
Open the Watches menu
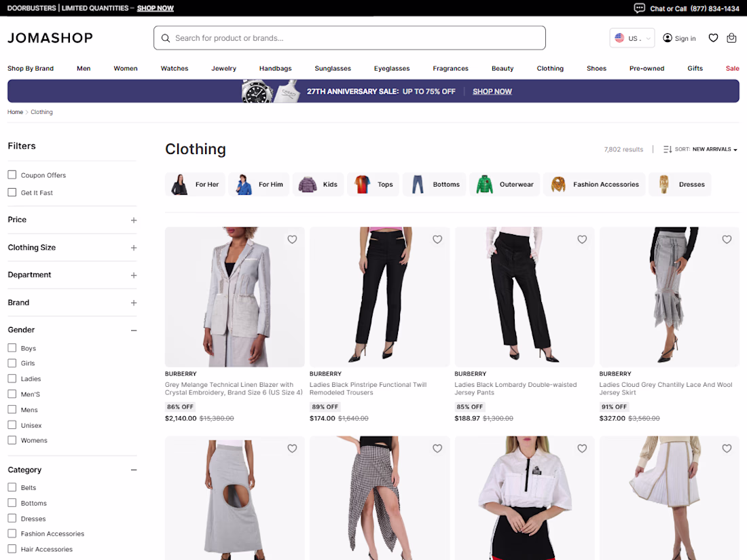click(x=175, y=69)
